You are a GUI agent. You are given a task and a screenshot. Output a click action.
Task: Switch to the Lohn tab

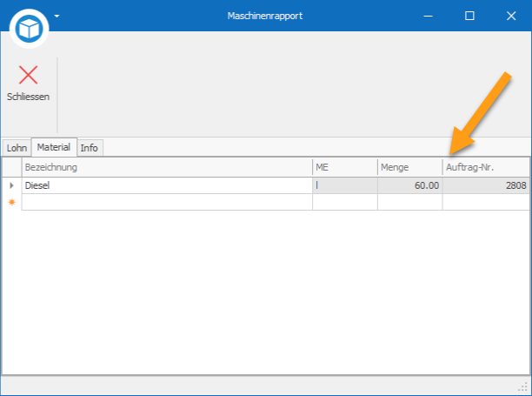point(17,148)
